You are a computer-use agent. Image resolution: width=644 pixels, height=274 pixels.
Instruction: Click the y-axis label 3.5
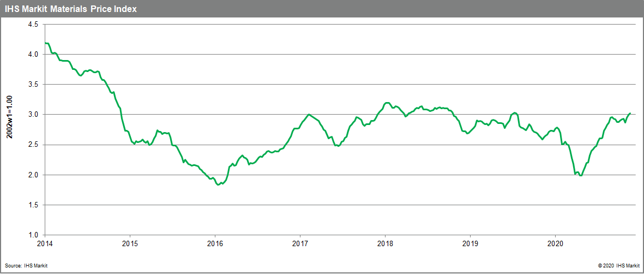(x=33, y=85)
